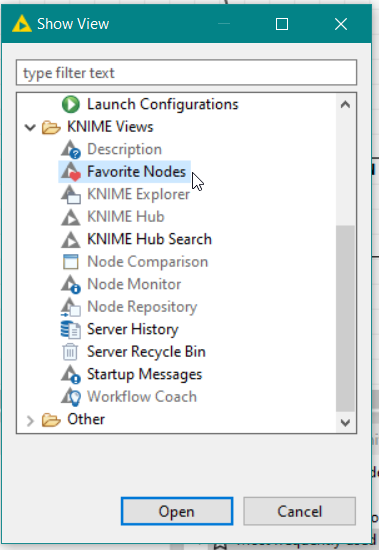The height and width of the screenshot is (550, 379).
Task: Click the scroll up arrow in list
Action: (345, 105)
